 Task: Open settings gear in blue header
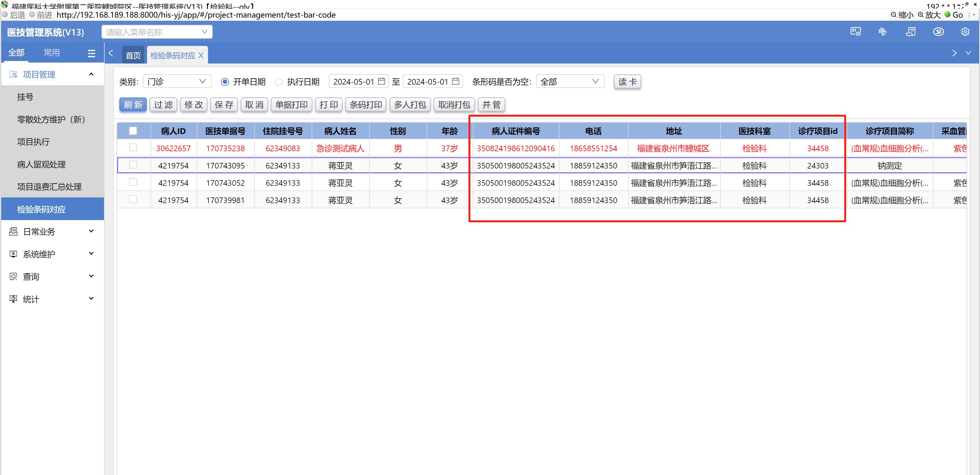(965, 31)
